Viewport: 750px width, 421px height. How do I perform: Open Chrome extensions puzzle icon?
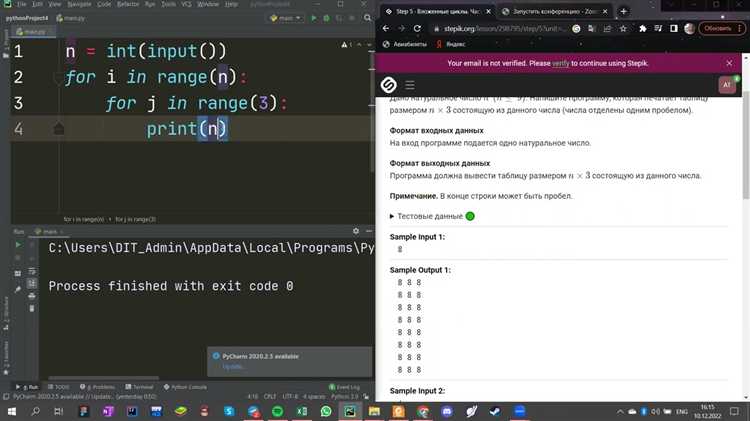tap(643, 29)
